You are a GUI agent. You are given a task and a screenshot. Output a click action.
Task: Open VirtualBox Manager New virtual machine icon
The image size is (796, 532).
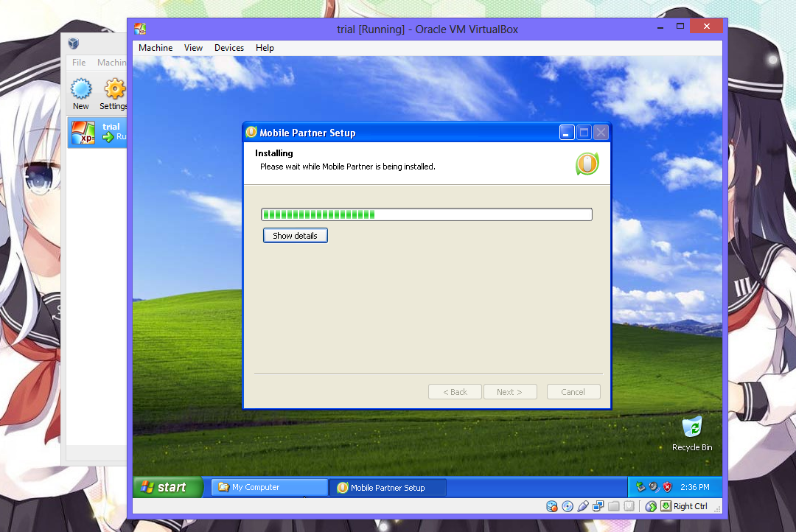point(81,88)
